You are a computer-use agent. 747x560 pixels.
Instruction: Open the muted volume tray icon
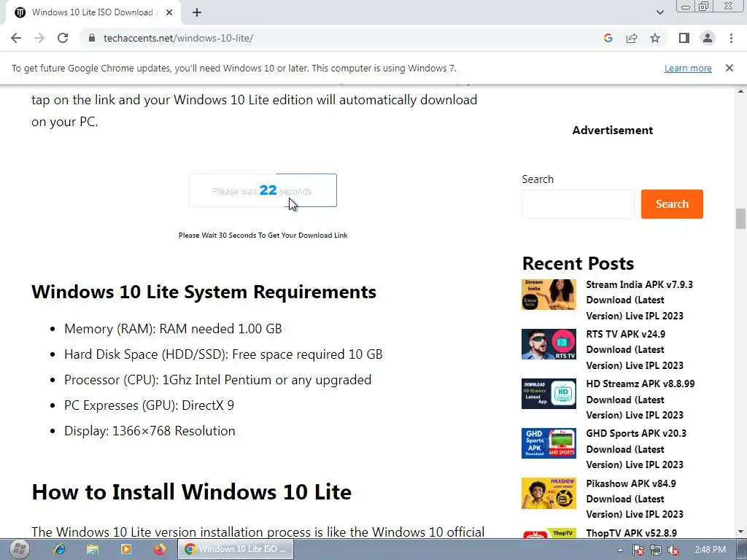click(x=673, y=550)
